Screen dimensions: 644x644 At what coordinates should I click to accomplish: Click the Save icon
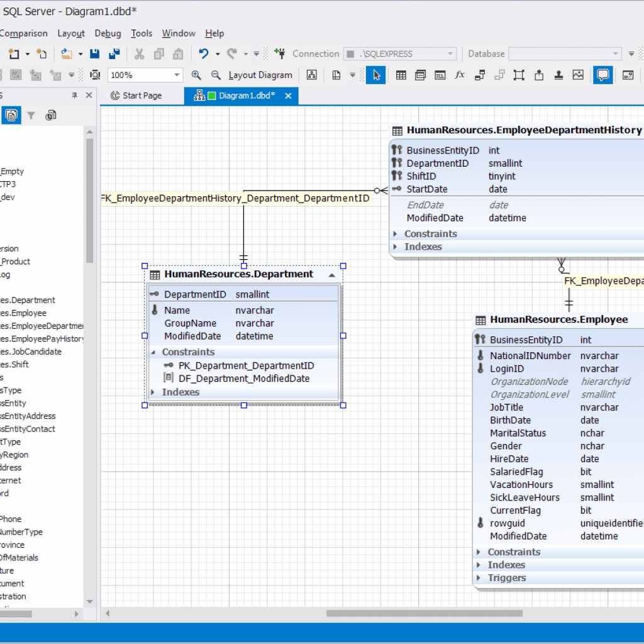pos(94,53)
